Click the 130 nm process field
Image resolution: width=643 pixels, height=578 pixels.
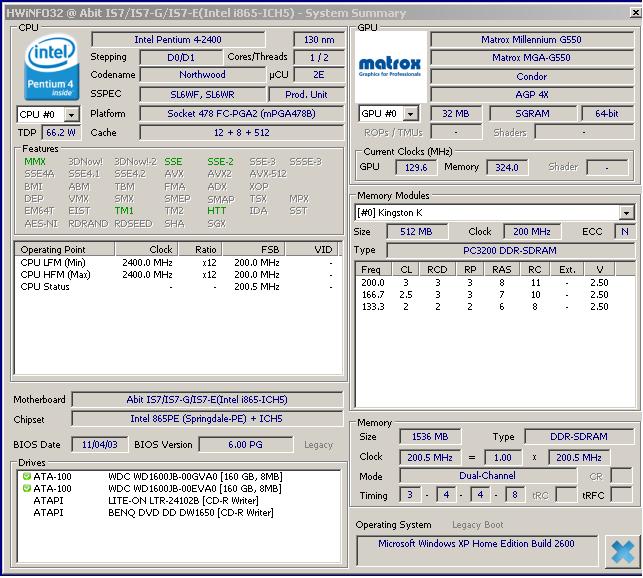(319, 40)
